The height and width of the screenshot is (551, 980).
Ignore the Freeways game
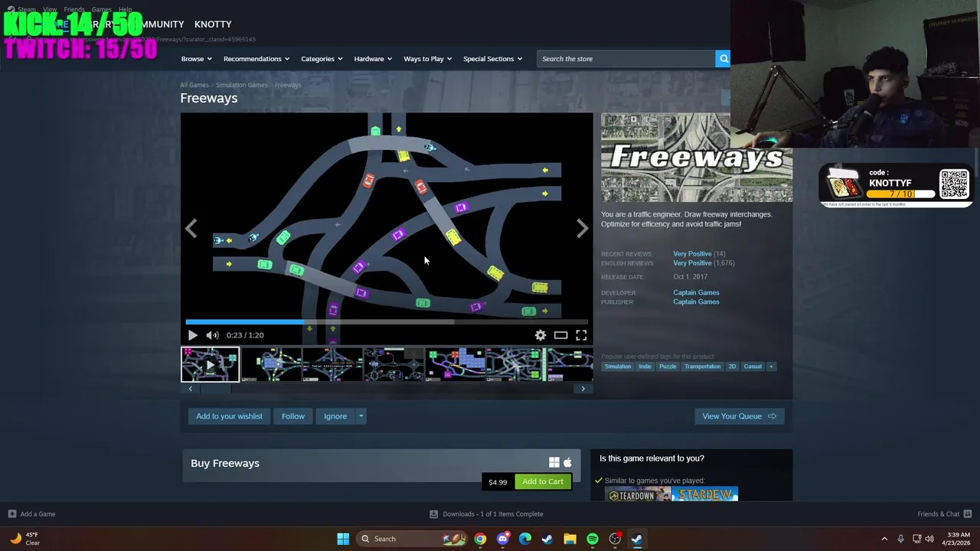[x=335, y=416]
